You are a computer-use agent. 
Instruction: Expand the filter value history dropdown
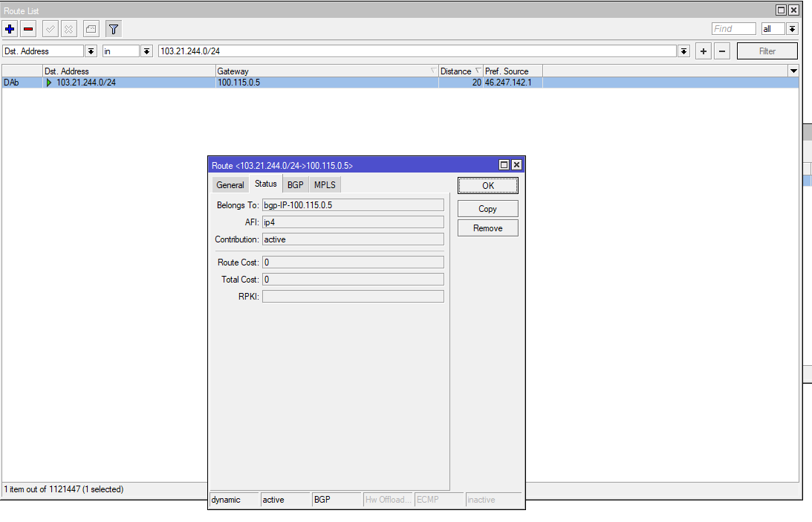click(x=684, y=51)
